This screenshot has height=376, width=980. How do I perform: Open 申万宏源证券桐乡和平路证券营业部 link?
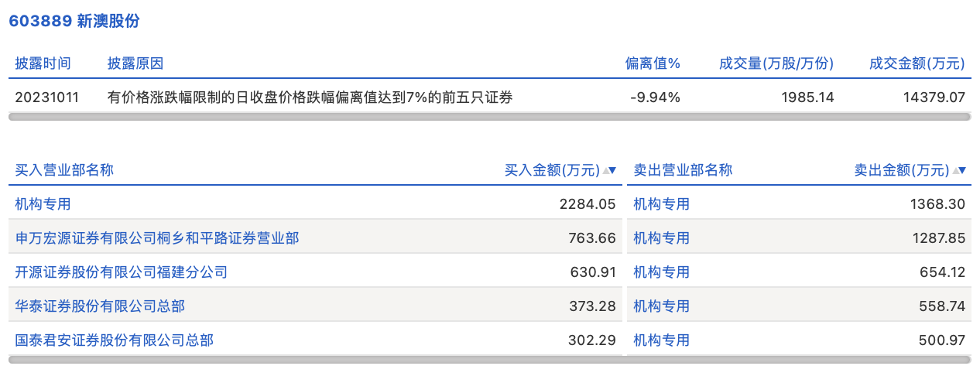click(157, 238)
